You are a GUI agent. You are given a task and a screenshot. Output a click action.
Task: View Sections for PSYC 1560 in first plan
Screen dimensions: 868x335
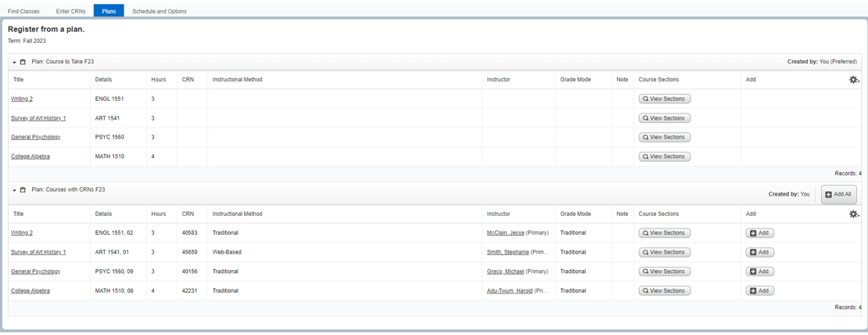click(x=664, y=137)
